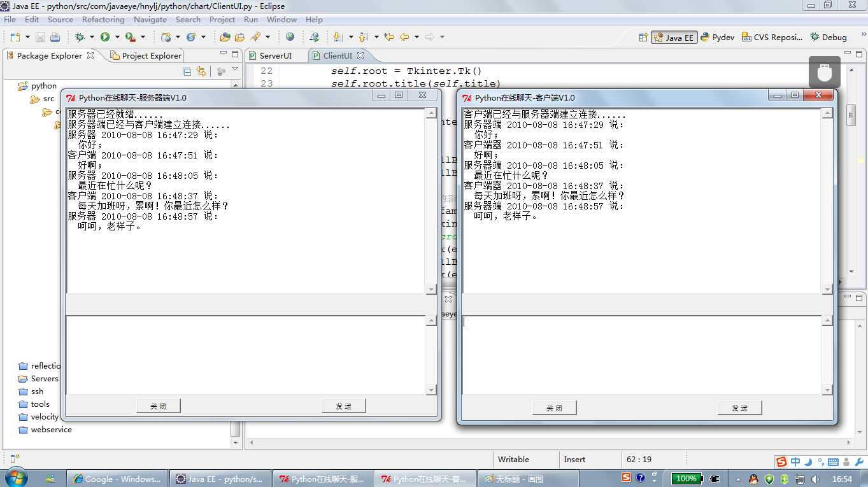Switch to the Pydev perspective

point(718,38)
